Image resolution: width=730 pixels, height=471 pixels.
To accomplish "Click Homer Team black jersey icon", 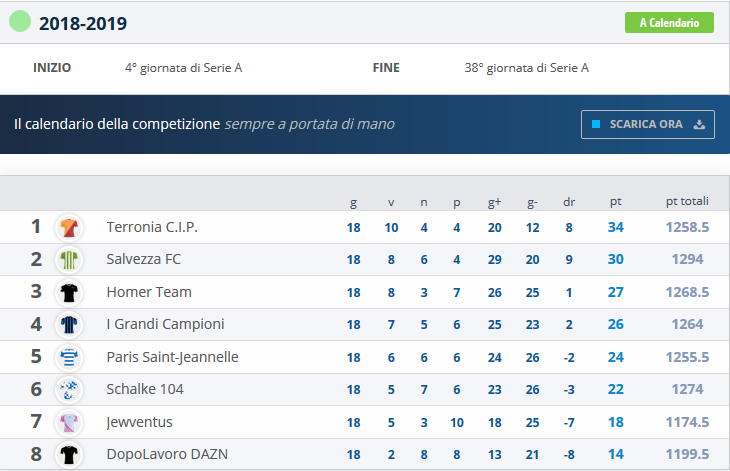I will coord(69,293).
